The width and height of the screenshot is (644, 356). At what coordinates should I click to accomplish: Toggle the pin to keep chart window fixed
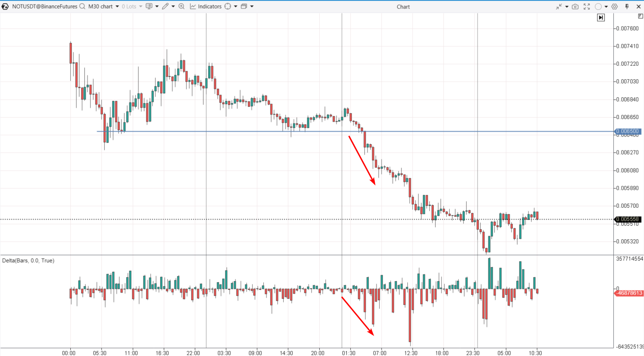[x=627, y=6]
